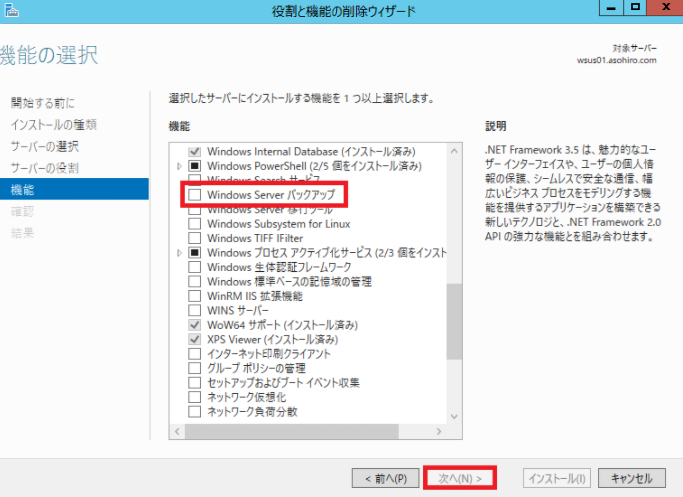
Task: Open the 開始する前に wizard step
Action: (x=43, y=103)
